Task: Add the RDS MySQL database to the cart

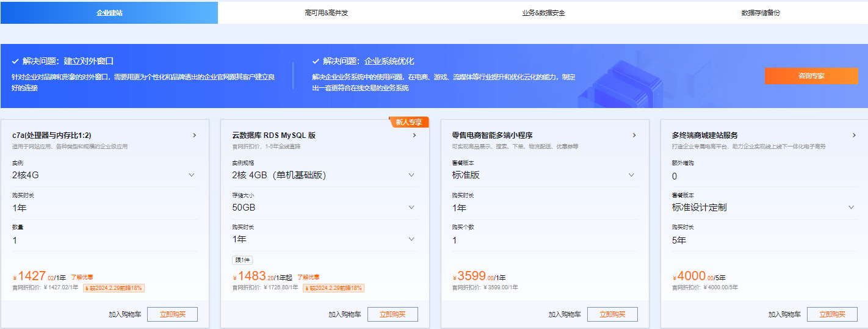Action: [345, 314]
